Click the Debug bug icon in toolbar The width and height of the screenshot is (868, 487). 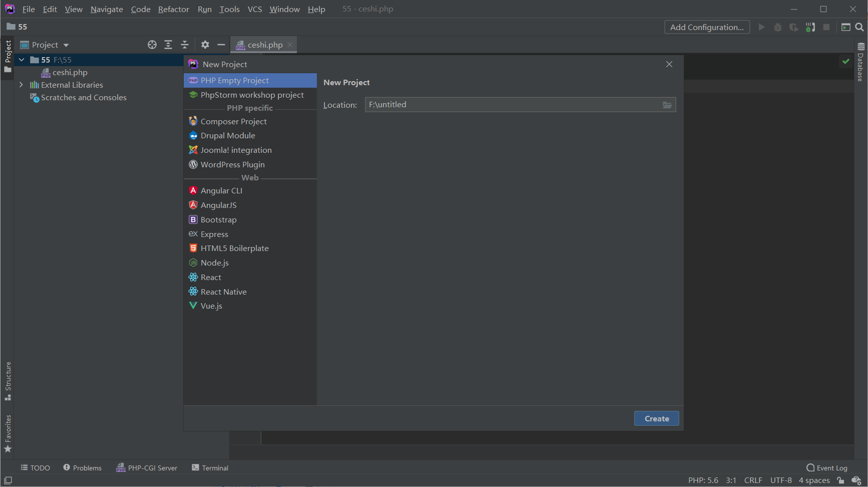[x=778, y=27]
